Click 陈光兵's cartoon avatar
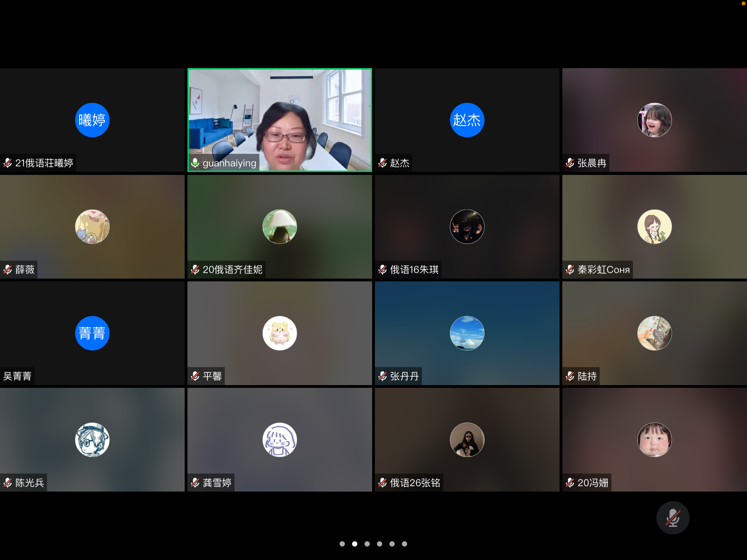Viewport: 747px width, 560px height. click(92, 439)
